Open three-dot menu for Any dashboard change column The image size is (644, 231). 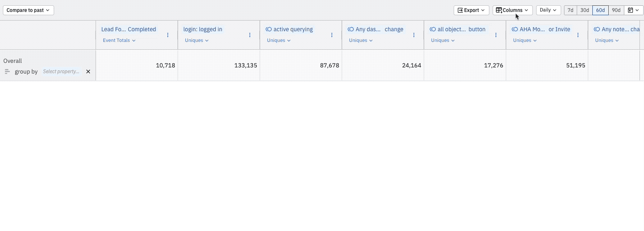click(x=414, y=35)
